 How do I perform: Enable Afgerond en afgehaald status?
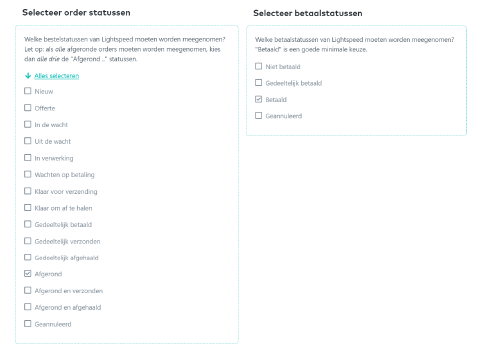(28, 307)
